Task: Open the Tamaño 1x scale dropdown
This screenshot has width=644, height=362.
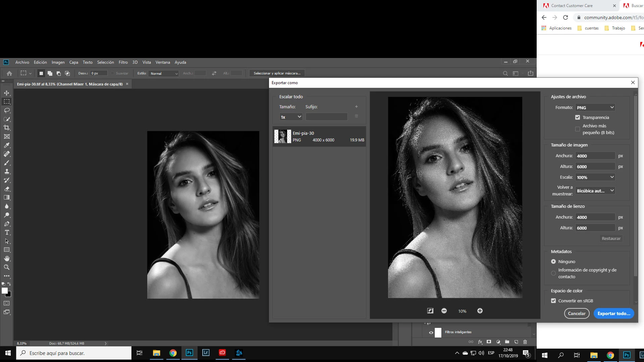Action: 291,117
